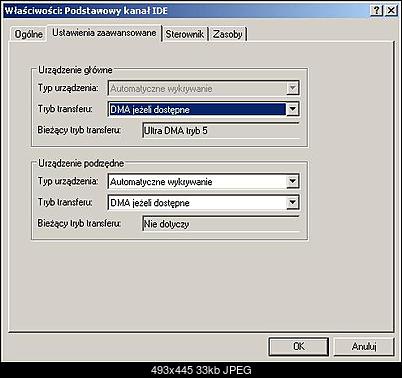
Task: Confirm with the OK button
Action: (298, 346)
